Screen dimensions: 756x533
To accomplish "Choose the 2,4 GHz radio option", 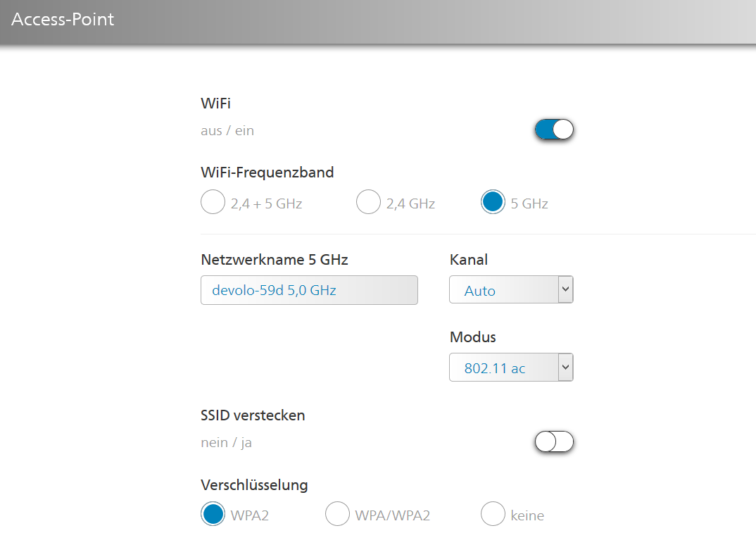I will tap(368, 201).
